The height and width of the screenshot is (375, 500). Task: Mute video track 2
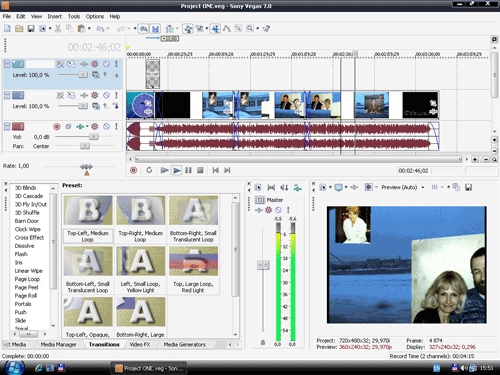coord(106,96)
